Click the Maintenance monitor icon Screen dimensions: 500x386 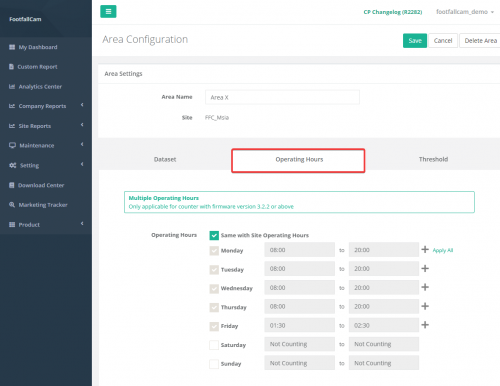[x=12, y=145]
